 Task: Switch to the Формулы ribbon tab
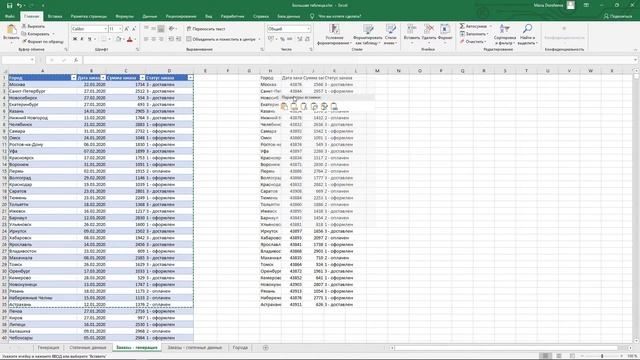tap(124, 16)
